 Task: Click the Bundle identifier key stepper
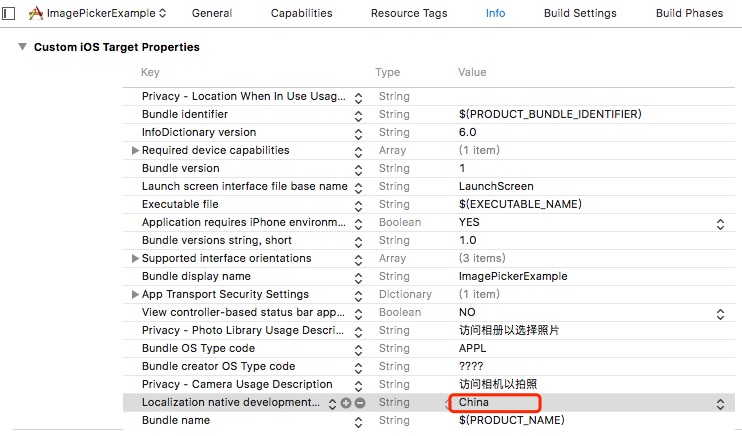358,115
